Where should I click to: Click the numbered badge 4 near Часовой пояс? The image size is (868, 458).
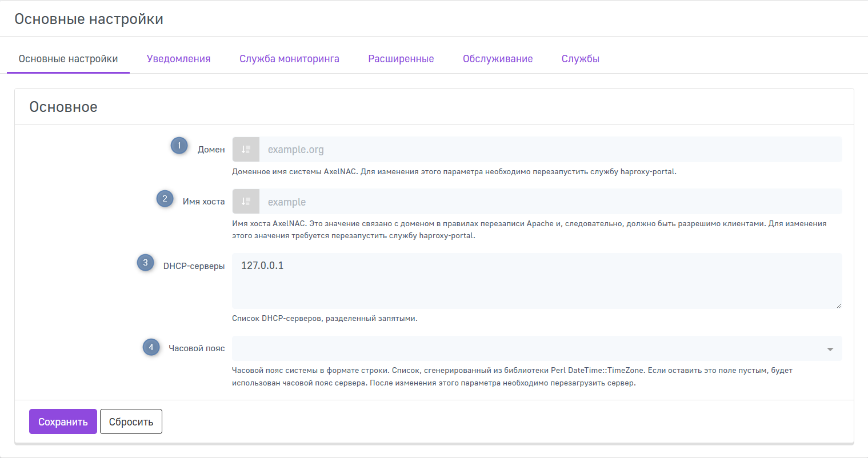click(x=151, y=347)
